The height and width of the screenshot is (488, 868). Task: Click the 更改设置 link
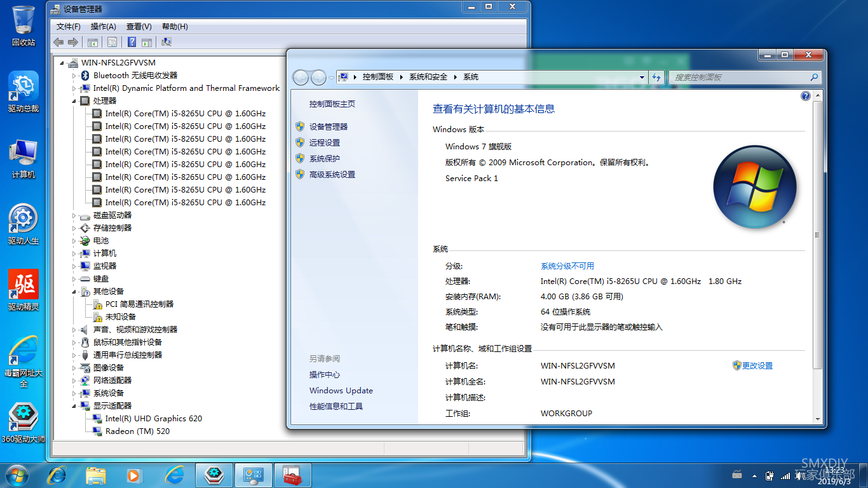tap(757, 365)
